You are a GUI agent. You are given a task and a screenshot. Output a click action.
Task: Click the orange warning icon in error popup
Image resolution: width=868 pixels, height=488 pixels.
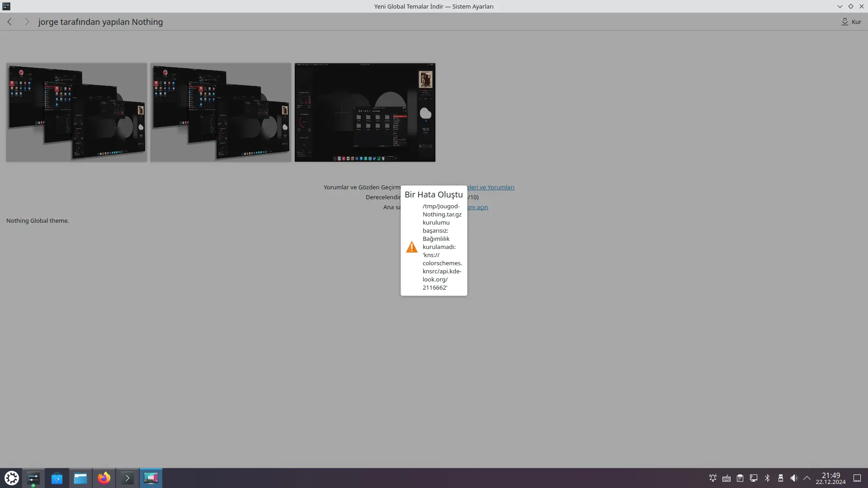(x=412, y=247)
